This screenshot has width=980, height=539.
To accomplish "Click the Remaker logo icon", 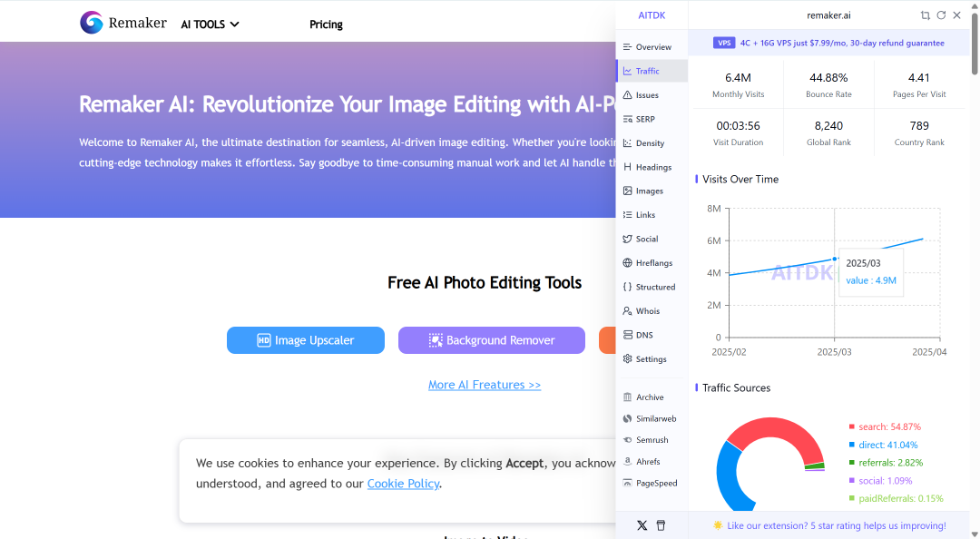I will click(x=92, y=23).
